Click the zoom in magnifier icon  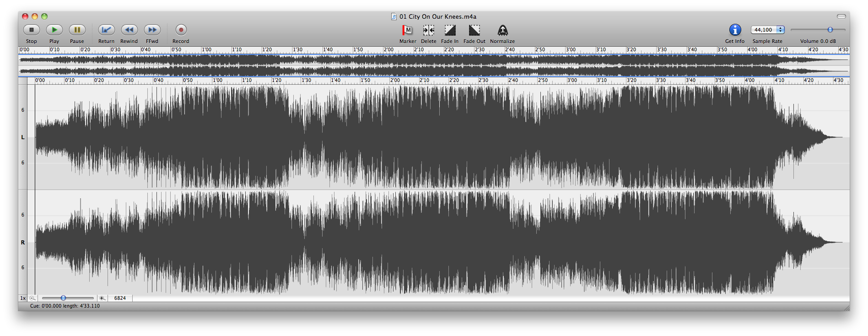point(102,298)
